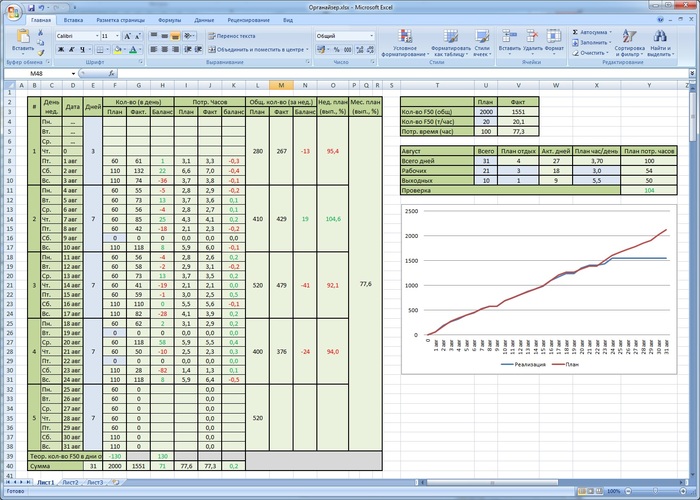
Task: Open Sort & Filter (Сортировка и фильтр)
Action: point(629,43)
